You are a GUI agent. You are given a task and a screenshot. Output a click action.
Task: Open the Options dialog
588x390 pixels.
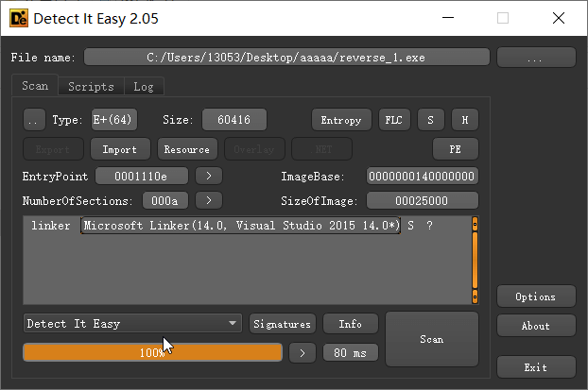tap(536, 297)
